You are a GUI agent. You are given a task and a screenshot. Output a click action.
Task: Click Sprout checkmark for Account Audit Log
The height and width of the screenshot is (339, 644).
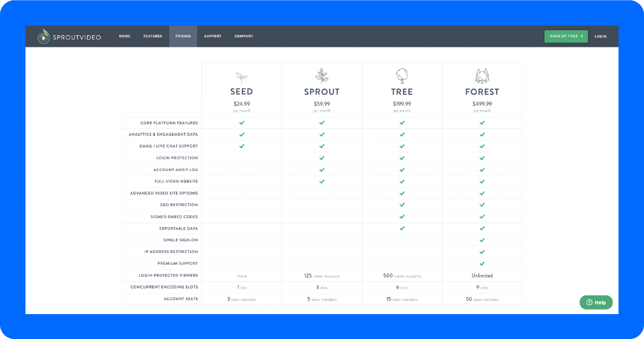click(x=322, y=169)
